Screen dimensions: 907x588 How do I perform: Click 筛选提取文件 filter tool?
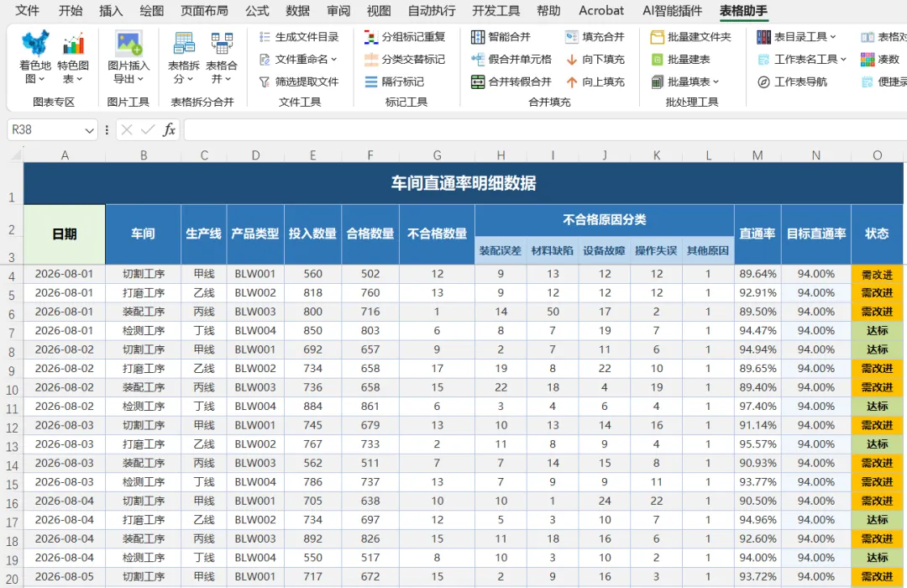(298, 82)
